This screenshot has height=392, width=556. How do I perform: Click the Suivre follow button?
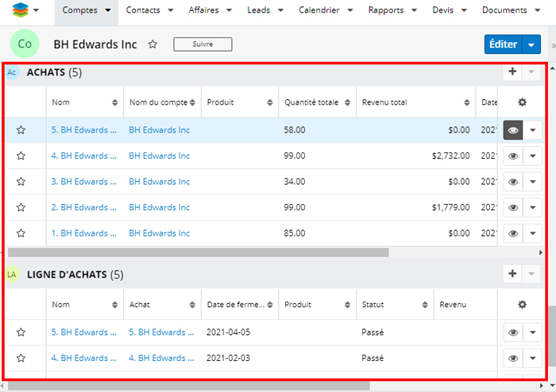(x=203, y=44)
